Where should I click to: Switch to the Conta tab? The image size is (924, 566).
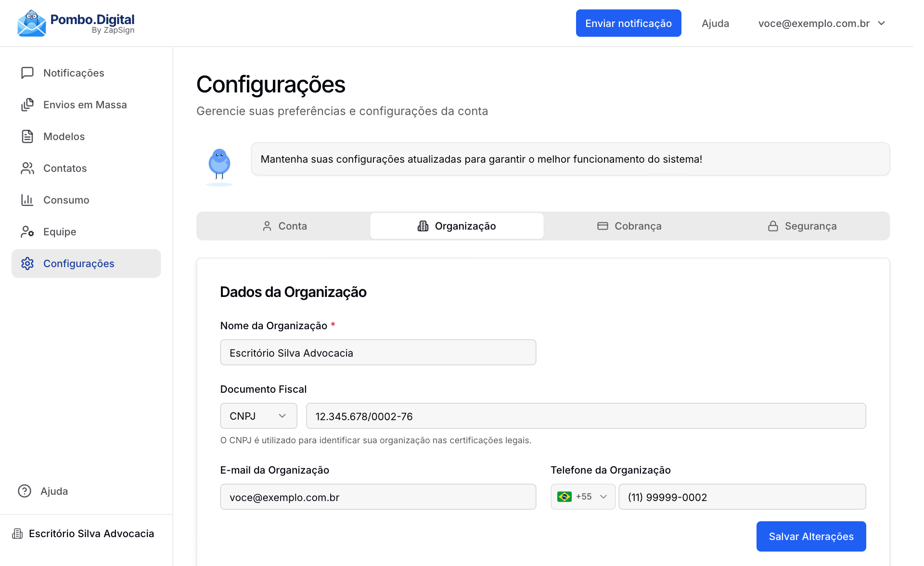(284, 226)
